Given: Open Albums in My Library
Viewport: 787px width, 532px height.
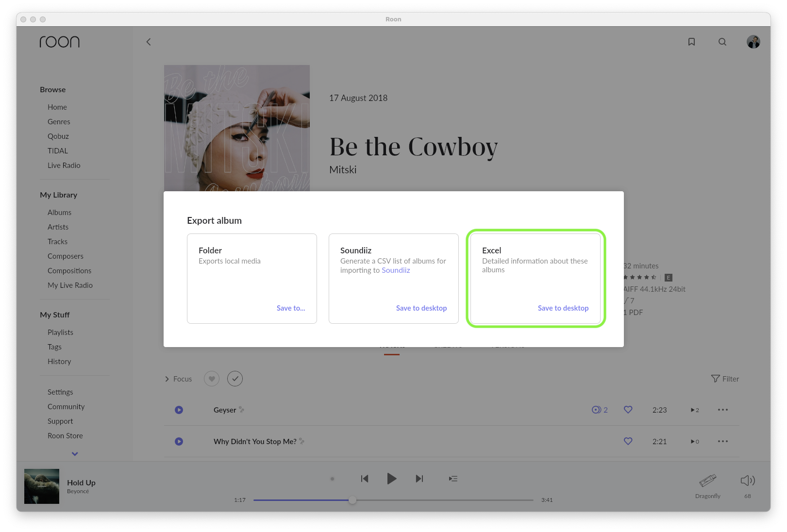Looking at the screenshot, I should 59,213.
